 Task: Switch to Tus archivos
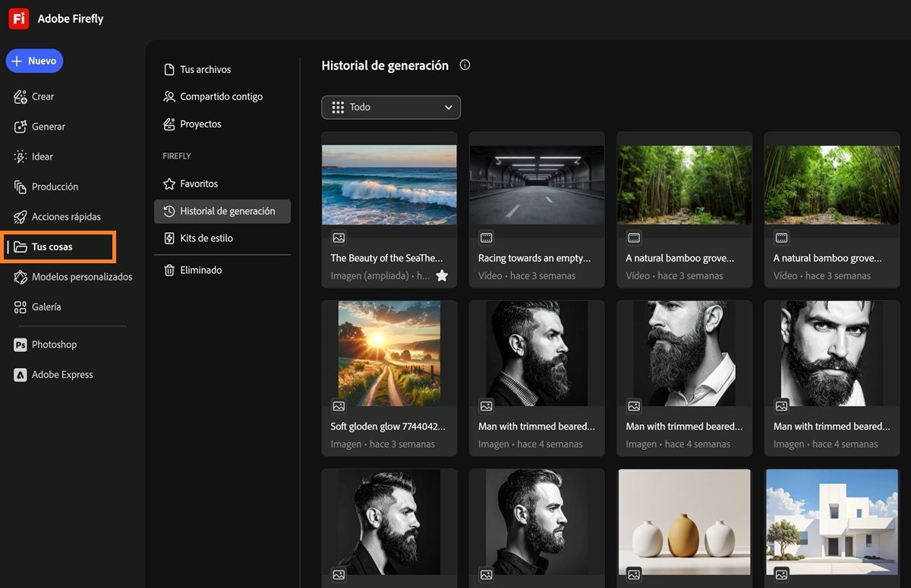205,70
